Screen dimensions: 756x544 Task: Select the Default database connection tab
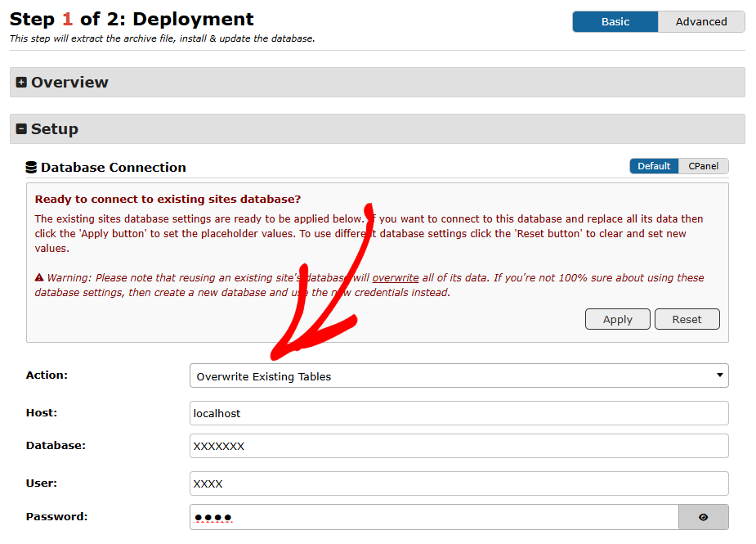654,166
